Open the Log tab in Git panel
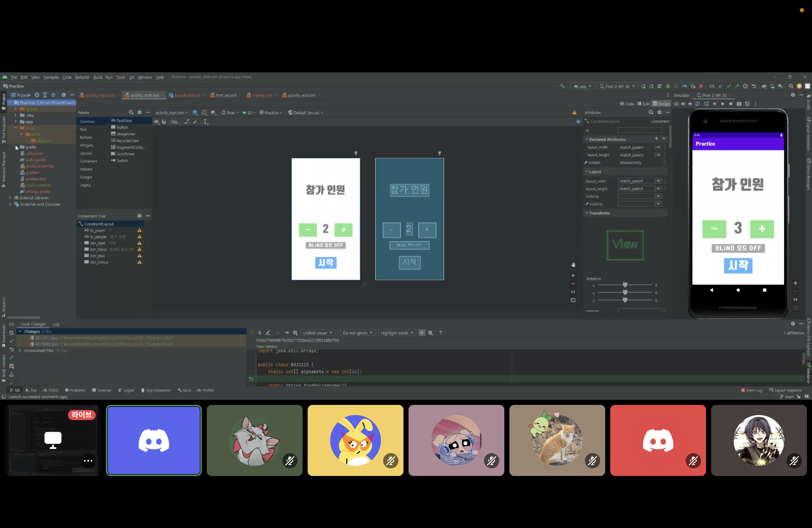 point(56,324)
